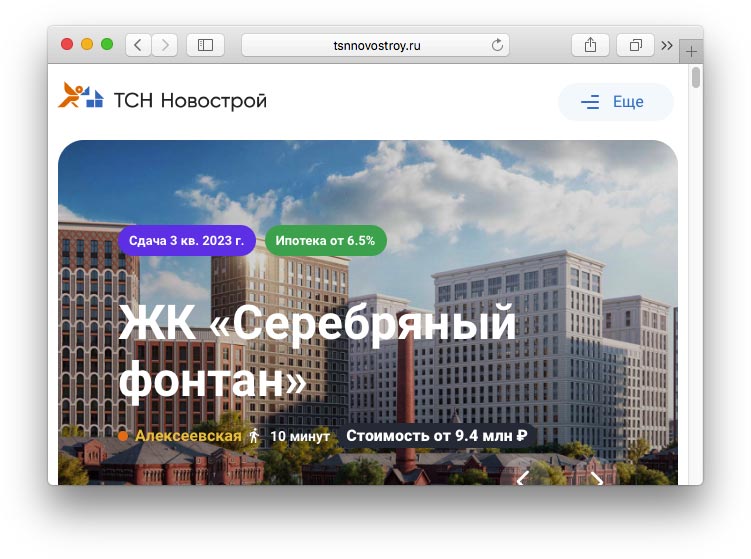Click the Стоимость от 9.4 млн ₽ label
This screenshot has height=559, width=751.
click(x=436, y=435)
